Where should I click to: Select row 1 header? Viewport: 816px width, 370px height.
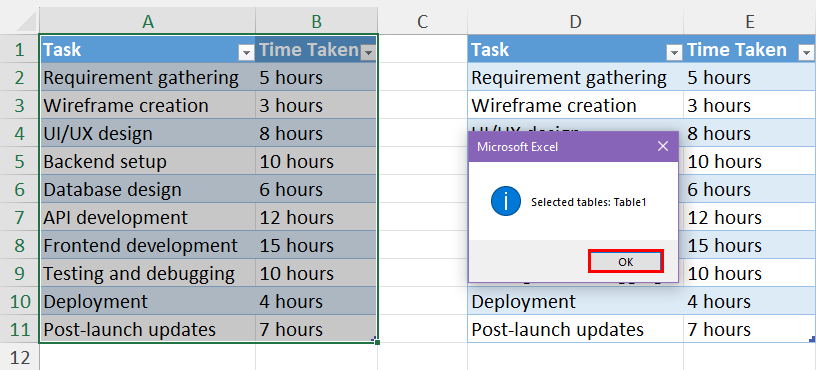pyautogui.click(x=20, y=49)
